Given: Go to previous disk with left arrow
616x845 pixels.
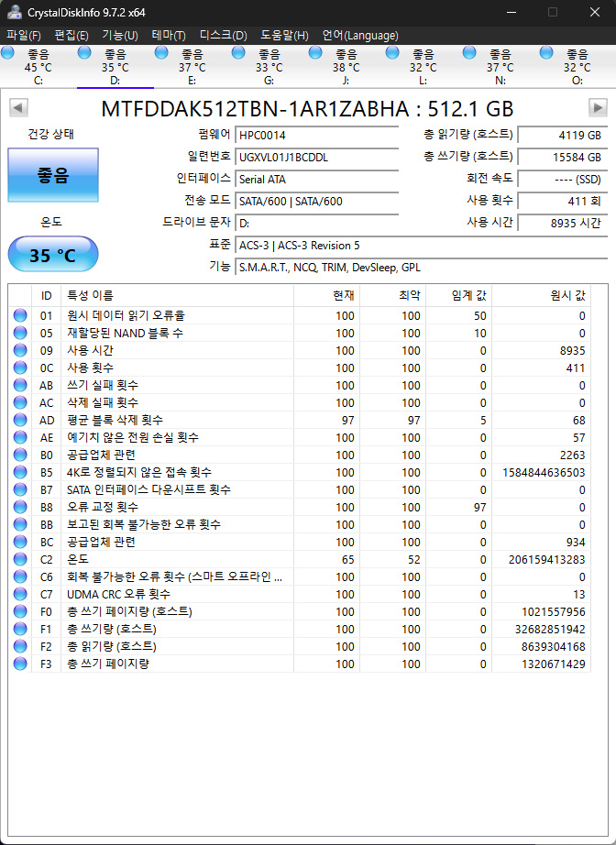Looking at the screenshot, I should [19, 108].
